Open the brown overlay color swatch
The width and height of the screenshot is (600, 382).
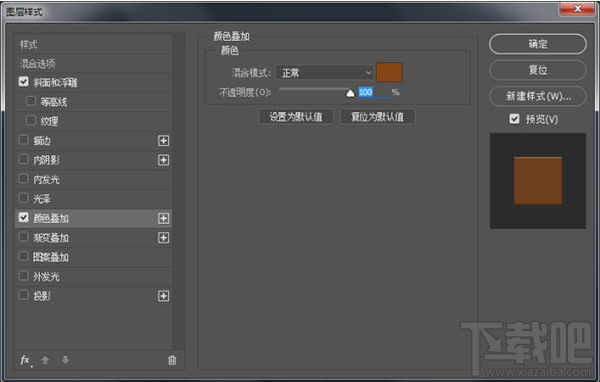389,72
